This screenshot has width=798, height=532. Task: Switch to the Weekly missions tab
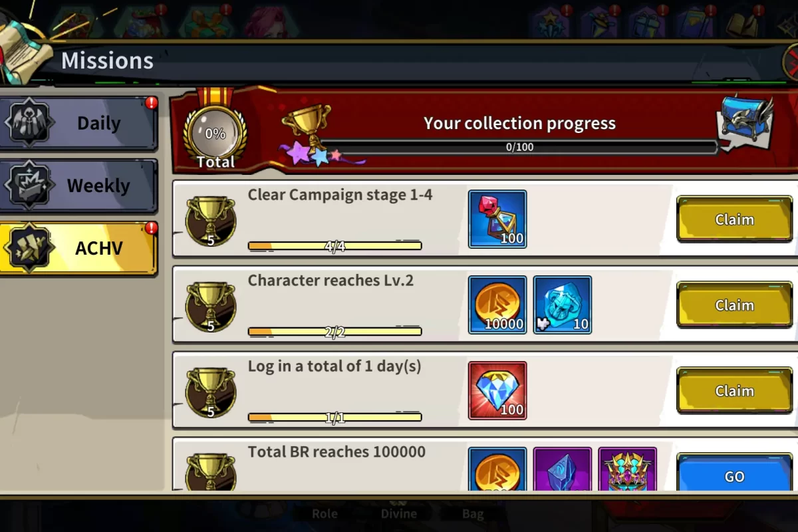(79, 186)
